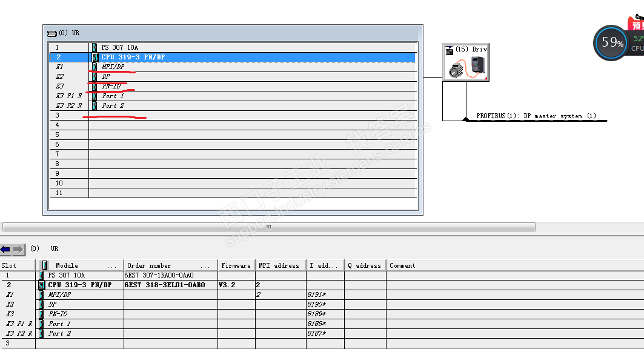Viewport: 644px width, 349px height.
Task: Click I address 8189* cell
Action: [325, 314]
